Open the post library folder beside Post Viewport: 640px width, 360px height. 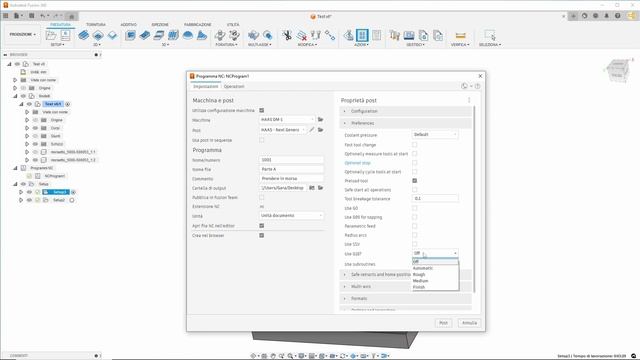click(320, 130)
